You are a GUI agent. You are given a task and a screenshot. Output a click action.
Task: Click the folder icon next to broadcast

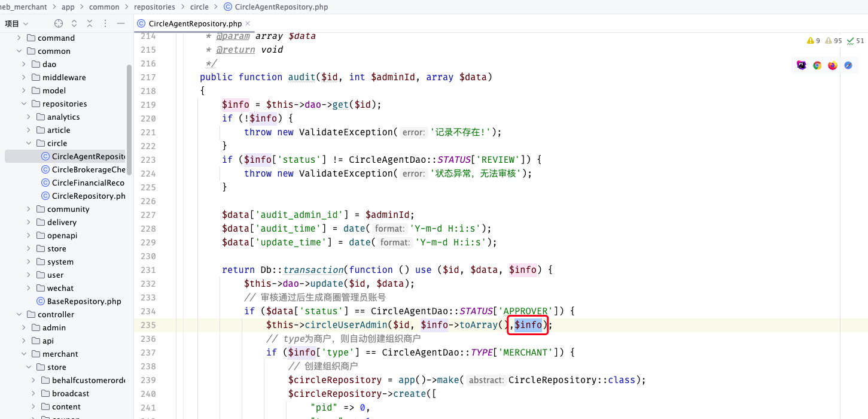pos(45,393)
